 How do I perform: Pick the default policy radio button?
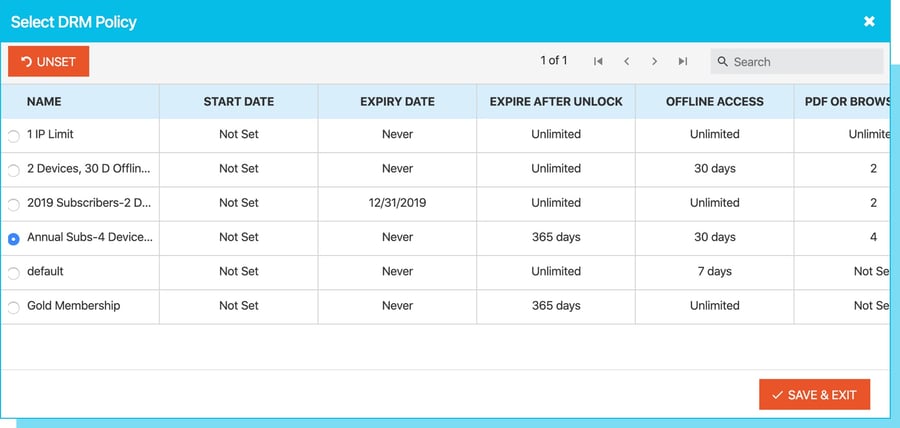(x=13, y=274)
